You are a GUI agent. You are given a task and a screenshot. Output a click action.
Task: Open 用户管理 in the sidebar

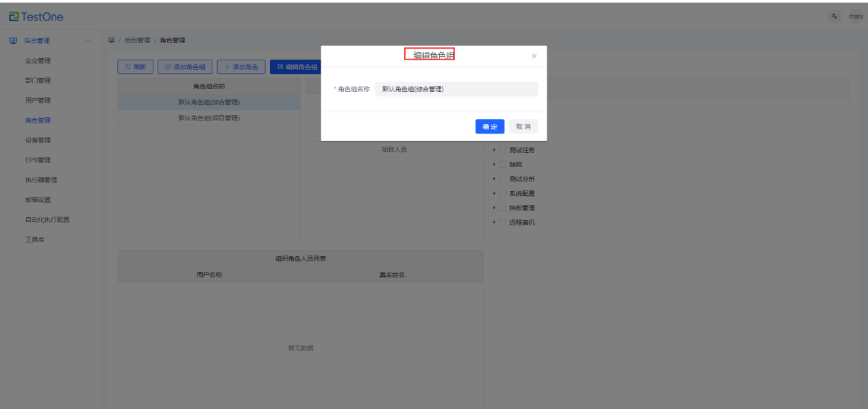(38, 101)
